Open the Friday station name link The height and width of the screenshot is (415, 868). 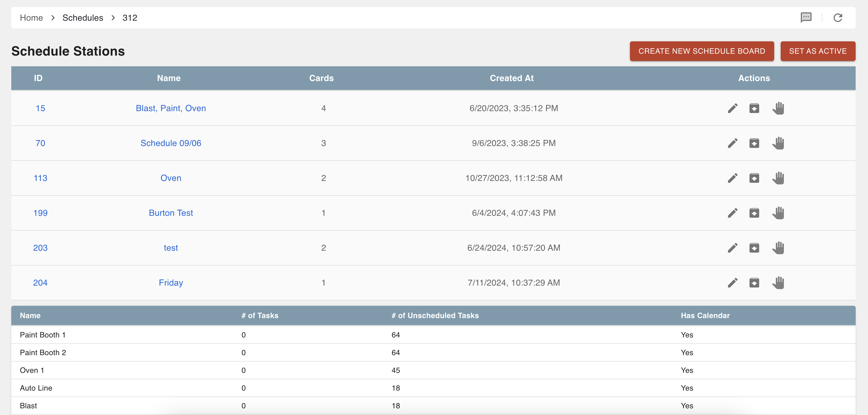coord(171,283)
